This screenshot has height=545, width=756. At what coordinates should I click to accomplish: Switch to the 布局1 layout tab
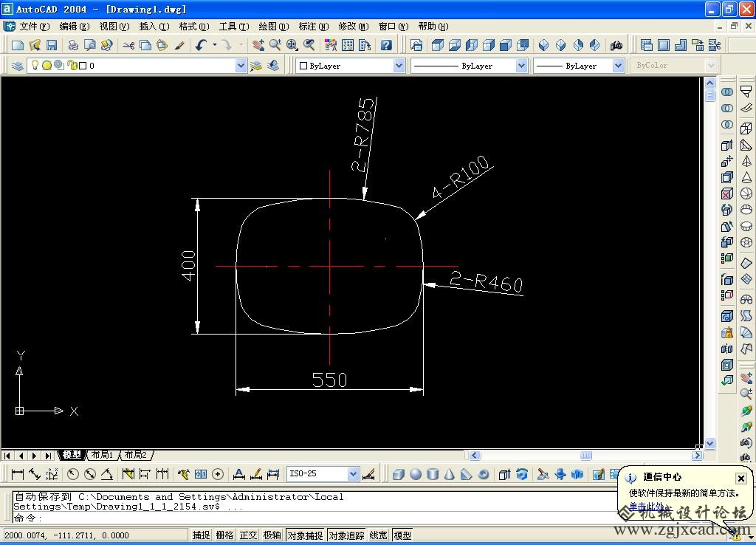(x=102, y=455)
